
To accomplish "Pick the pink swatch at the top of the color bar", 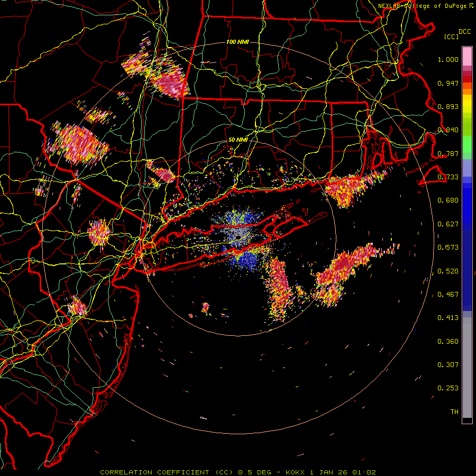I will pyautogui.click(x=467, y=56).
